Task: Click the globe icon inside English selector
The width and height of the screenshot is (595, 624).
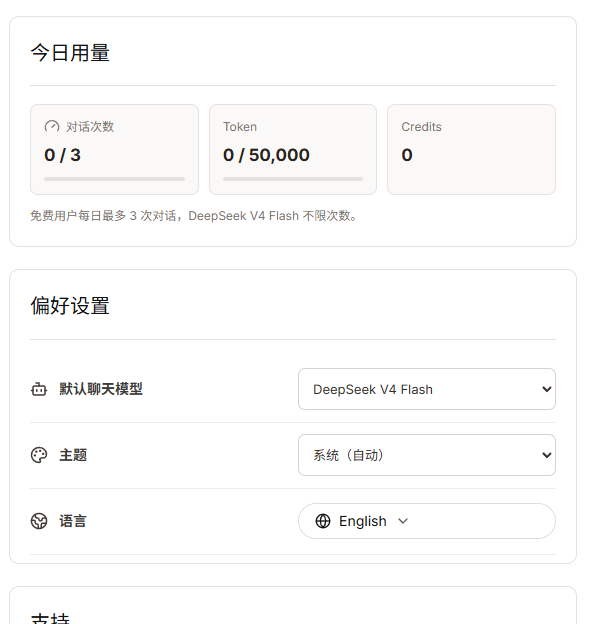Action: [323, 521]
